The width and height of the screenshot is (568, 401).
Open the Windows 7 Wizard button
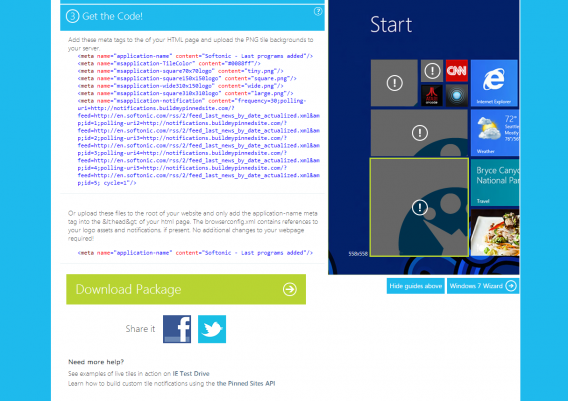[483, 286]
